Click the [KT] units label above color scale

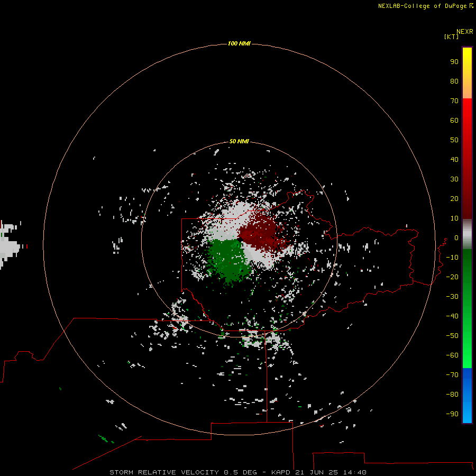coord(451,36)
